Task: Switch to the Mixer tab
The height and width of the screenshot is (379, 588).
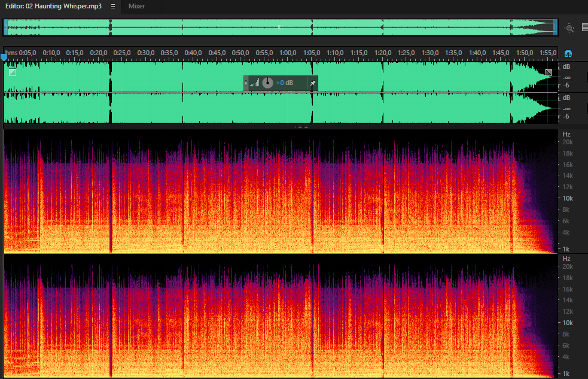Action: [136, 7]
